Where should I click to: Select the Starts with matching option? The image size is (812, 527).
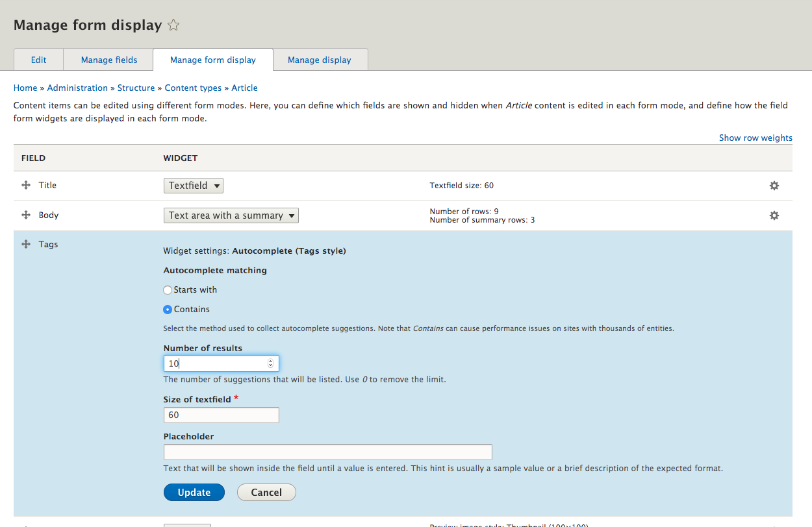tap(168, 289)
